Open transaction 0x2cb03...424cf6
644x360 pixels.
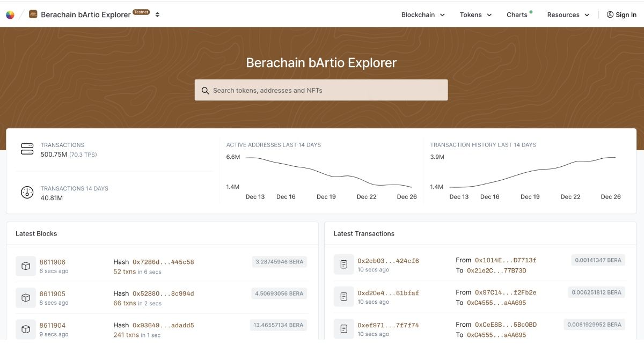click(x=388, y=261)
